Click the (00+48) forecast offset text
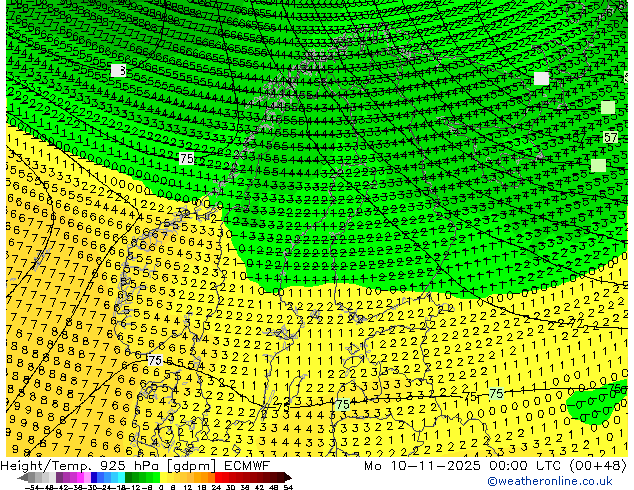This screenshot has height=490, width=634. (598, 466)
